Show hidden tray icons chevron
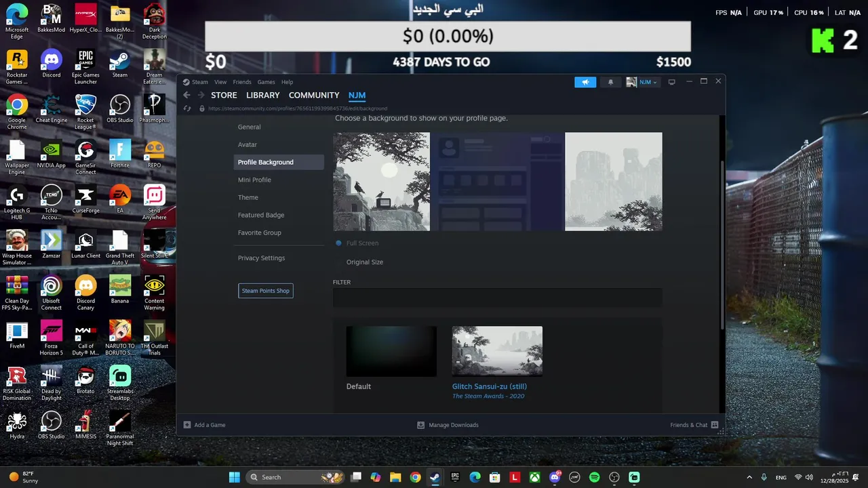 pyautogui.click(x=749, y=477)
